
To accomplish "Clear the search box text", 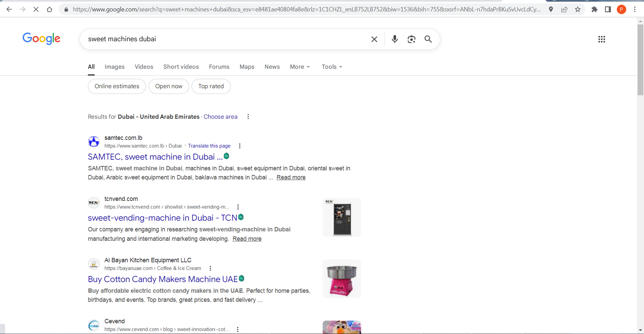I will point(374,39).
